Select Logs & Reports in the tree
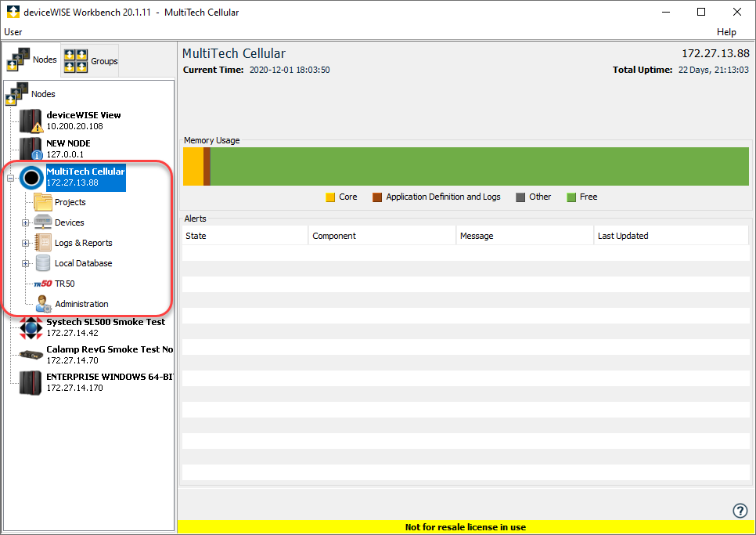The width and height of the screenshot is (756, 535). click(x=84, y=243)
